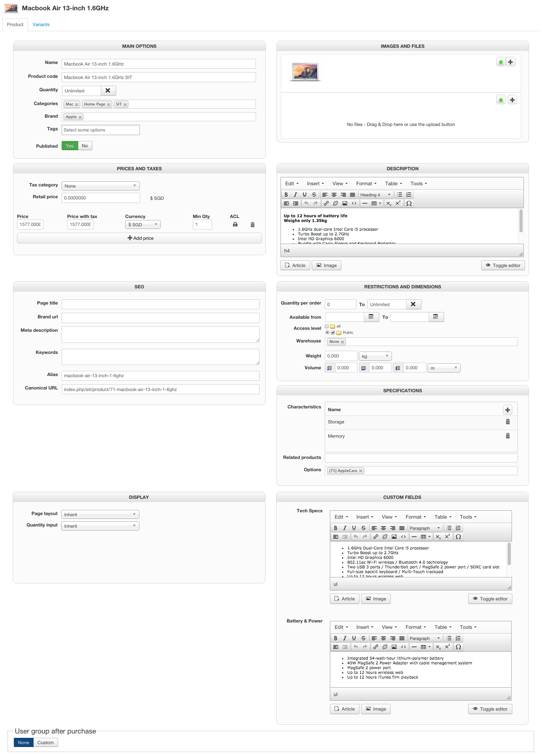Screen dimensions: 542x756
Task: Check the 'all' access level checkbox
Action: [x=327, y=326]
